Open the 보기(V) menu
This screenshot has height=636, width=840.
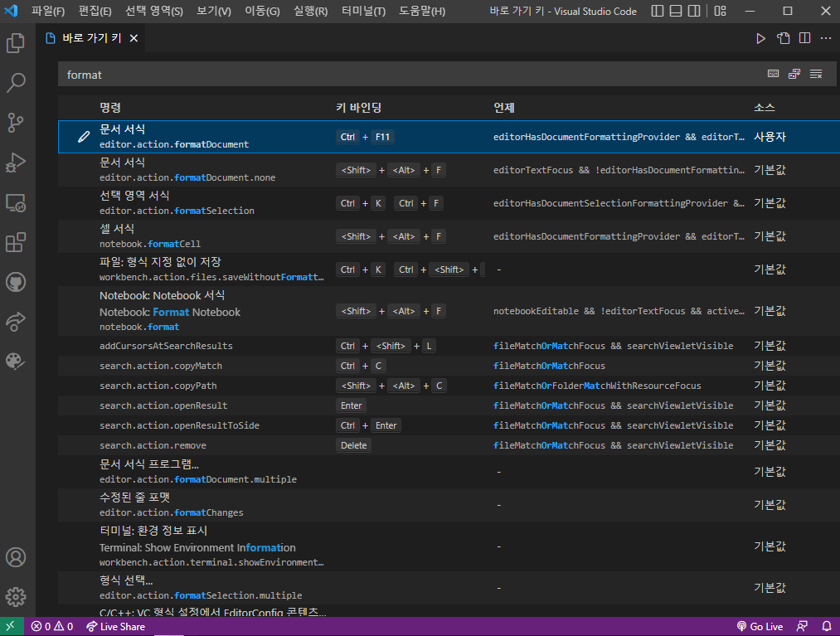click(214, 12)
